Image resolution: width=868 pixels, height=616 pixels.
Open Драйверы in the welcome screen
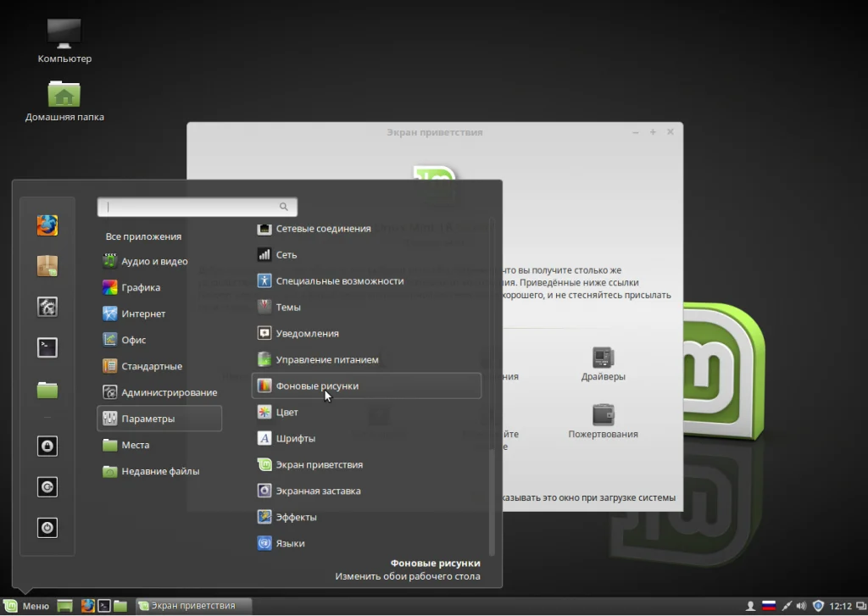(x=603, y=363)
